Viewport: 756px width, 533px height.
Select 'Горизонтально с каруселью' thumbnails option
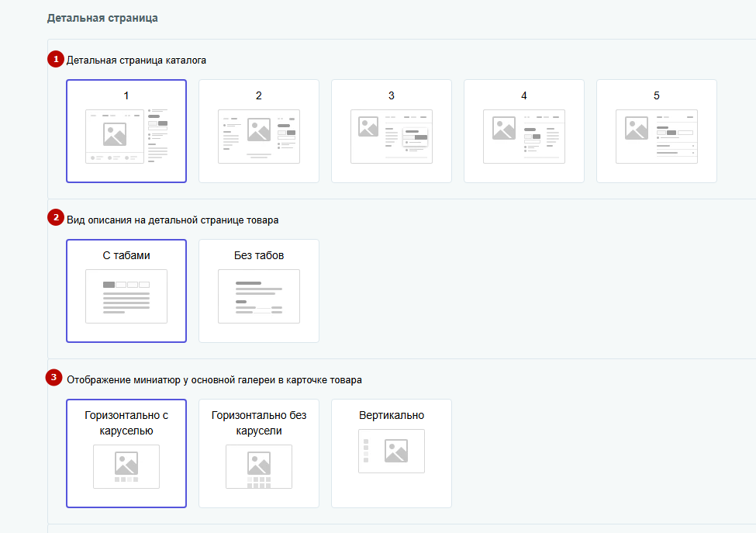126,453
